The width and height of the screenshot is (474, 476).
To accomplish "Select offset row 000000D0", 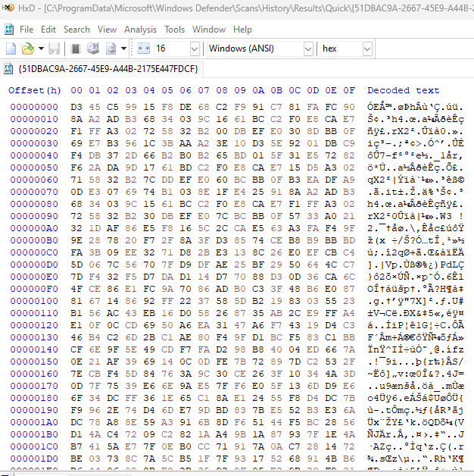I will tap(34, 265).
